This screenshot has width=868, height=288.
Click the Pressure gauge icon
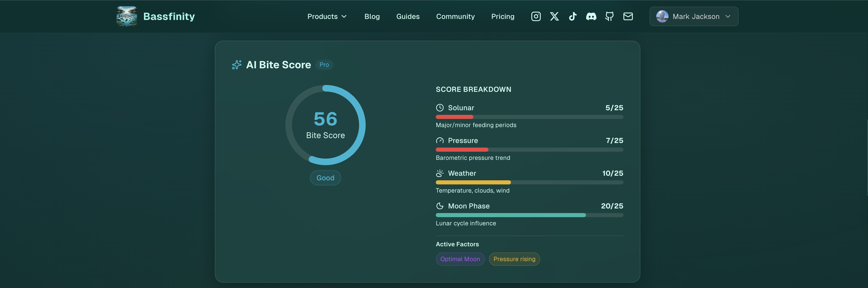440,140
